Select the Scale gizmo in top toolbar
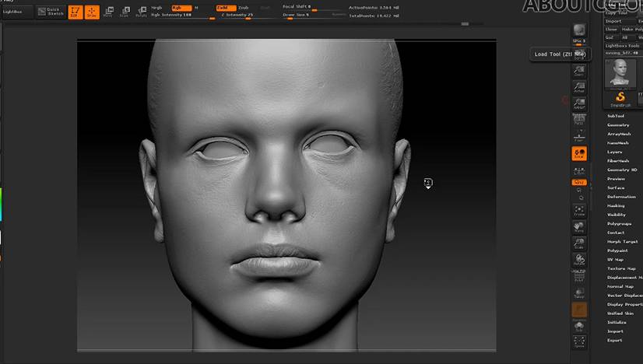 pyautogui.click(x=125, y=12)
